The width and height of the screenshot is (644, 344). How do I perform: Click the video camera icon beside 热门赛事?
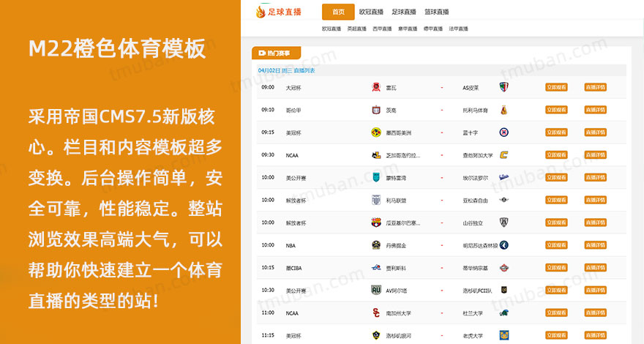pyautogui.click(x=262, y=53)
